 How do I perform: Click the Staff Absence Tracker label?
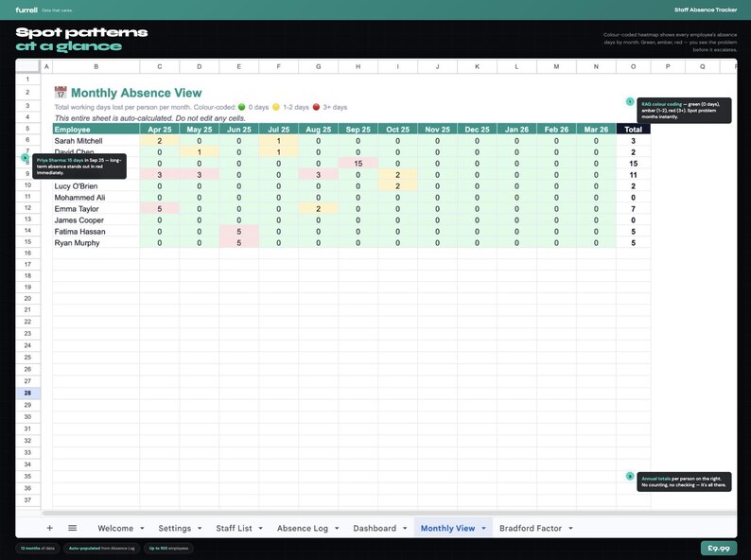(x=706, y=9)
